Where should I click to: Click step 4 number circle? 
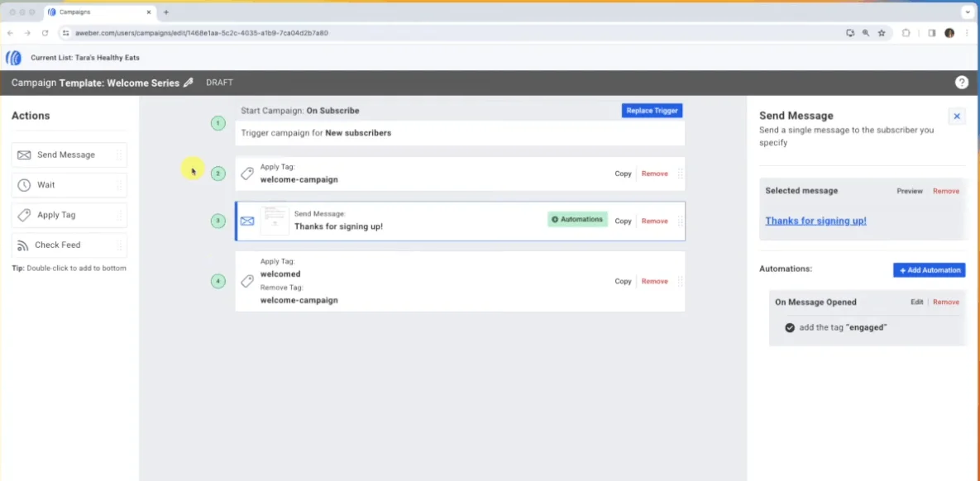tap(218, 281)
